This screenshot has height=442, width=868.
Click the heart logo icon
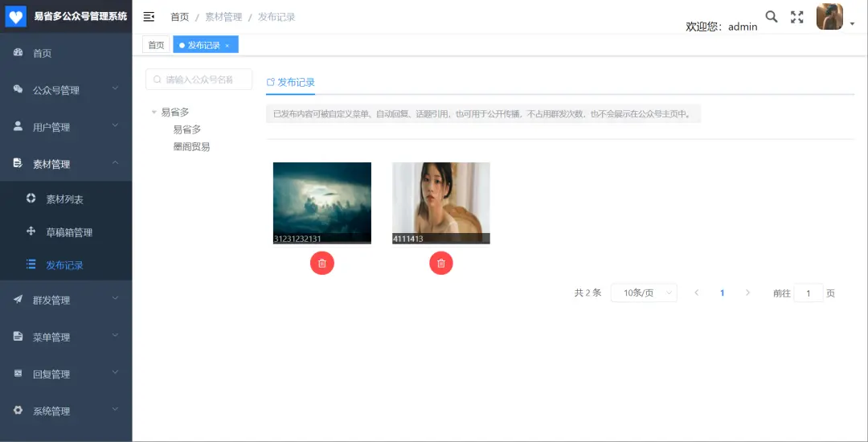point(16,17)
